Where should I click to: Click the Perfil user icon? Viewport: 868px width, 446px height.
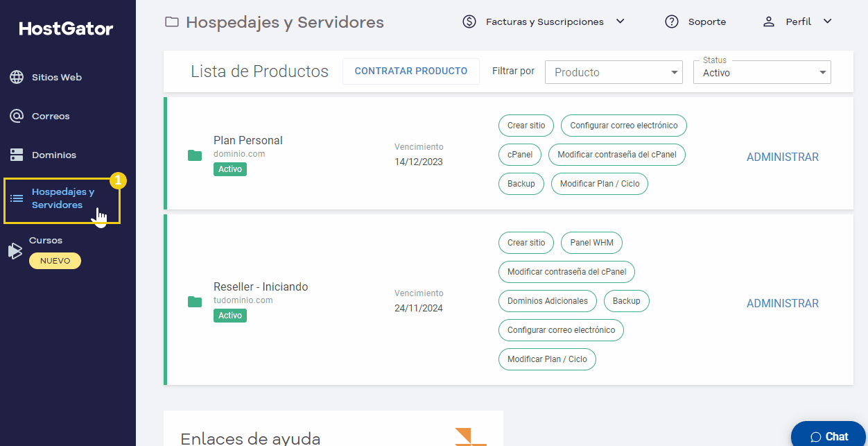click(769, 22)
